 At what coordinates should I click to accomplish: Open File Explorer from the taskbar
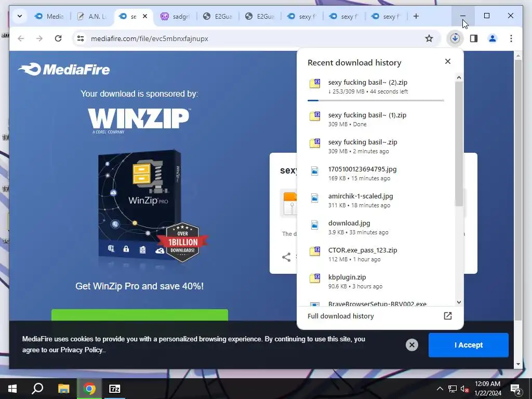coord(63,389)
